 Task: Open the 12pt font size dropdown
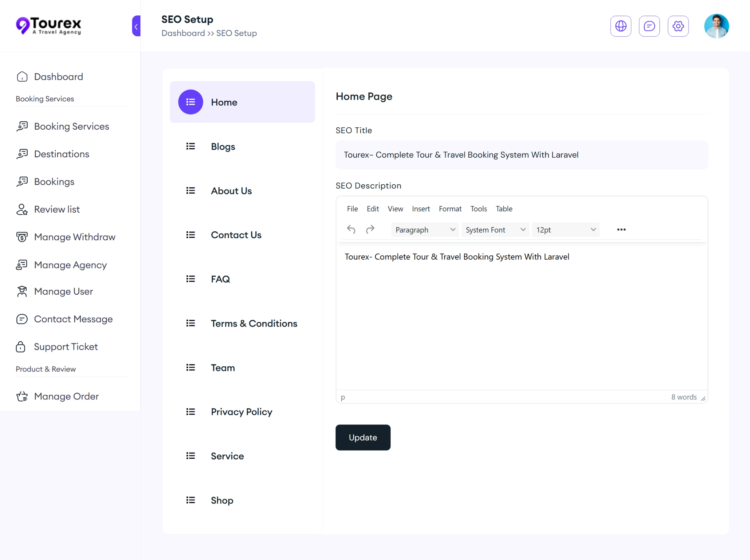pyautogui.click(x=565, y=230)
